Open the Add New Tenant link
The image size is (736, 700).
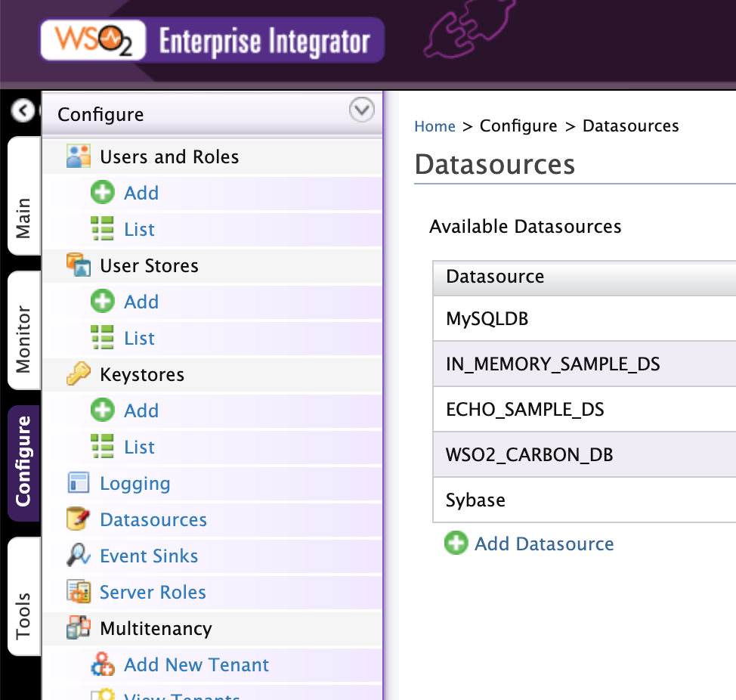click(x=196, y=664)
